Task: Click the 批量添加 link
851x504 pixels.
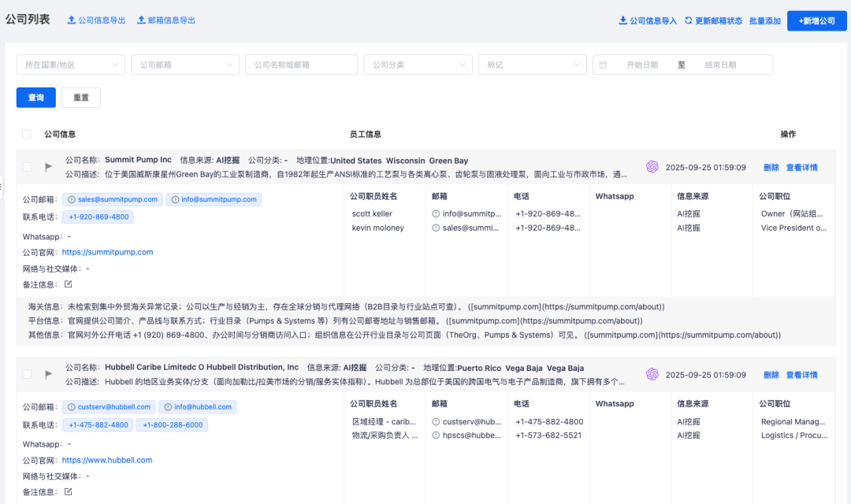Action: [x=764, y=20]
